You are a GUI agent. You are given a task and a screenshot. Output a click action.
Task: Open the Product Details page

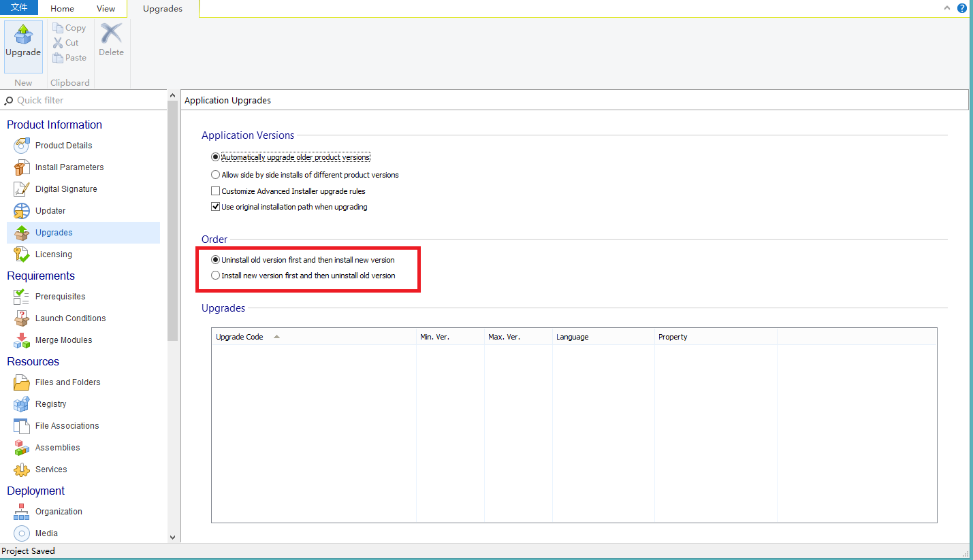(63, 145)
